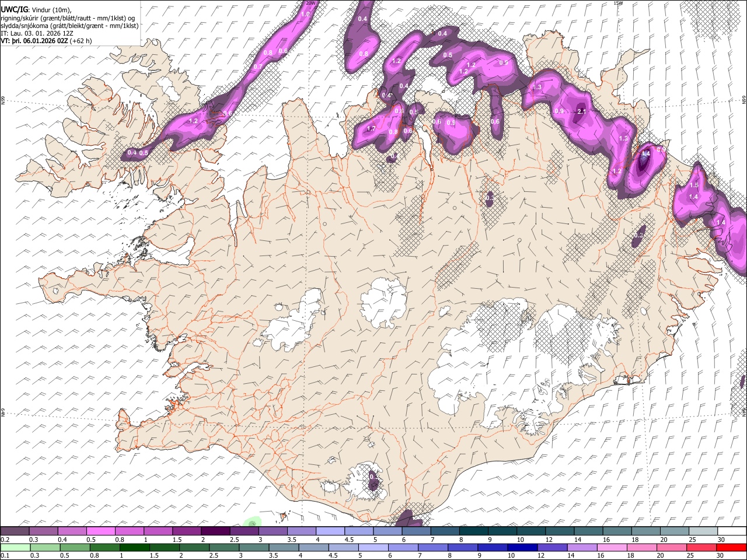Click the 'rigning/skúrir' legend description line
This screenshot has width=747, height=560.
[68, 18]
